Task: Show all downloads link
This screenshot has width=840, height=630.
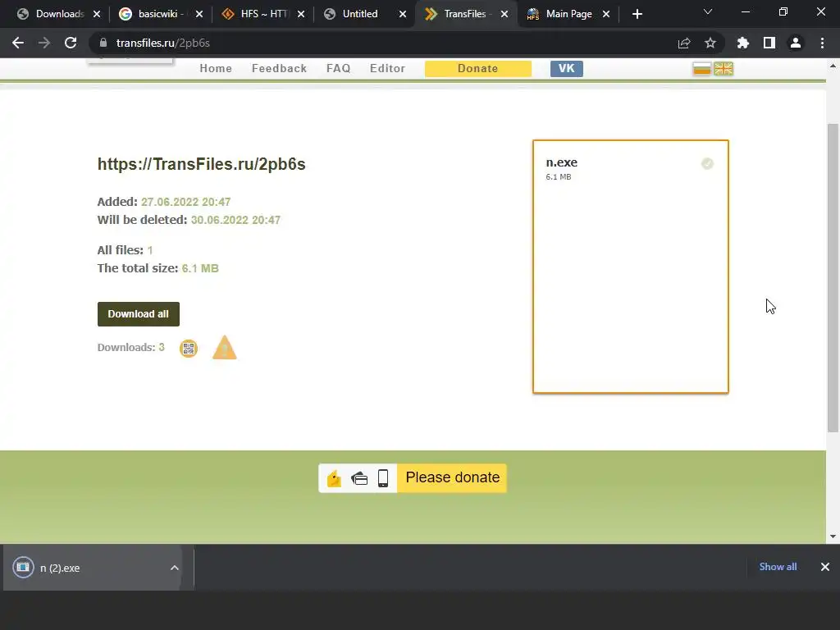Action: coord(778,567)
